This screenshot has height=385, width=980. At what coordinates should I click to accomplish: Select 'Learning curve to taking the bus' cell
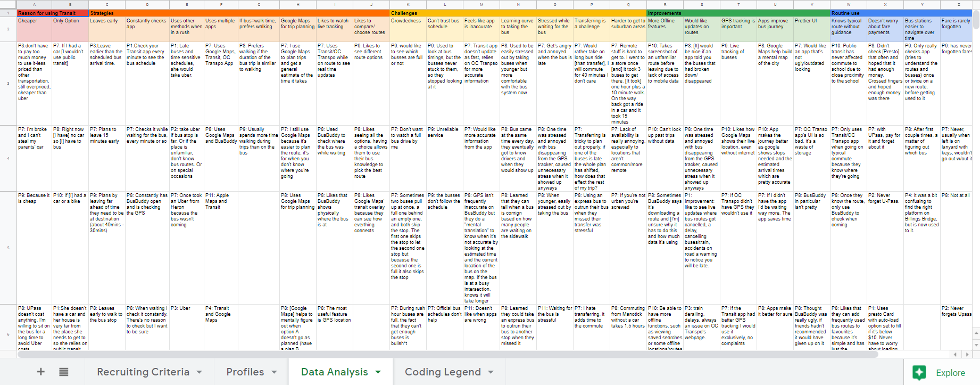point(518,29)
